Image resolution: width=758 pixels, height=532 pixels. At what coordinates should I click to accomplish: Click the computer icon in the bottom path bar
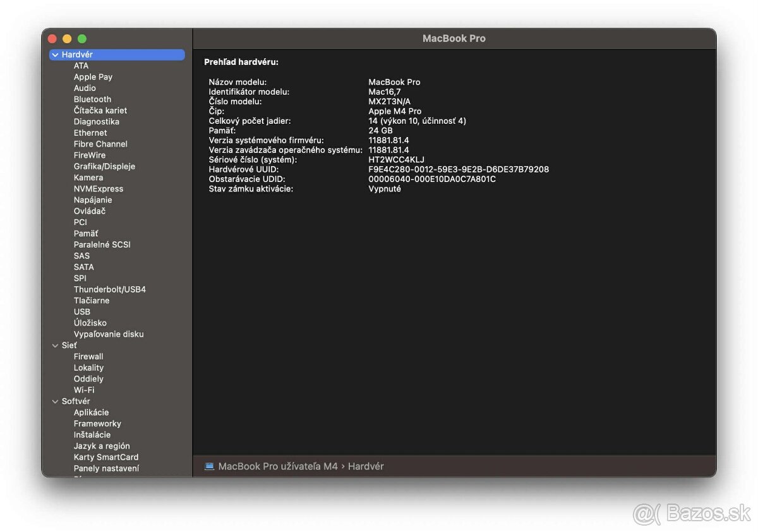point(210,466)
